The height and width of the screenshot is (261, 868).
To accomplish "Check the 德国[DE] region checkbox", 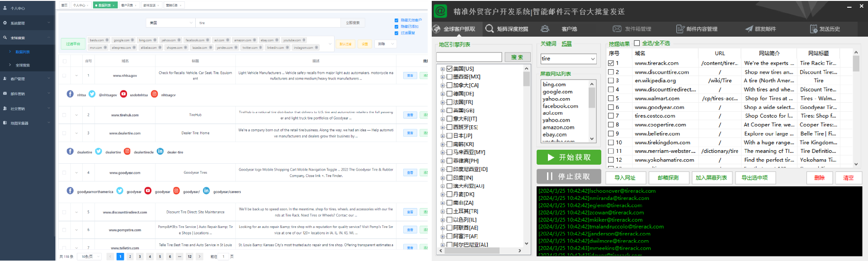I will pos(449,94).
